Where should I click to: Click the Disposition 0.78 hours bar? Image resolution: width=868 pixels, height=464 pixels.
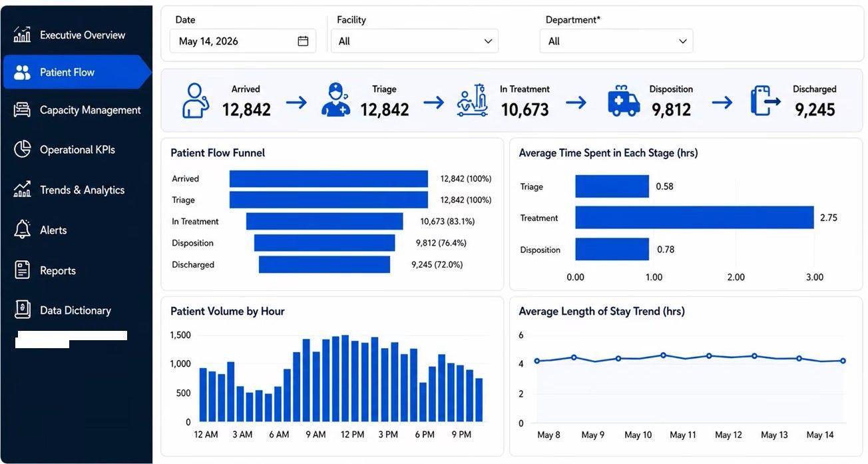612,249
